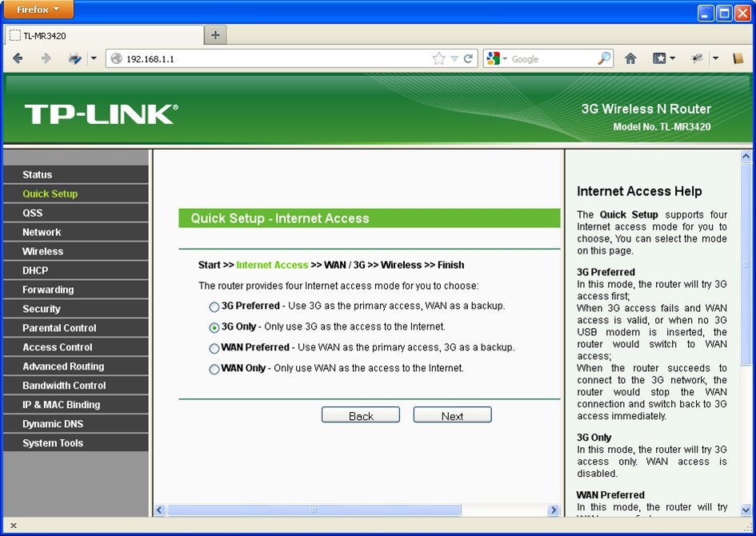This screenshot has height=536, width=756.
Task: Click the horizontal scrollbar thumb
Action: [314, 510]
